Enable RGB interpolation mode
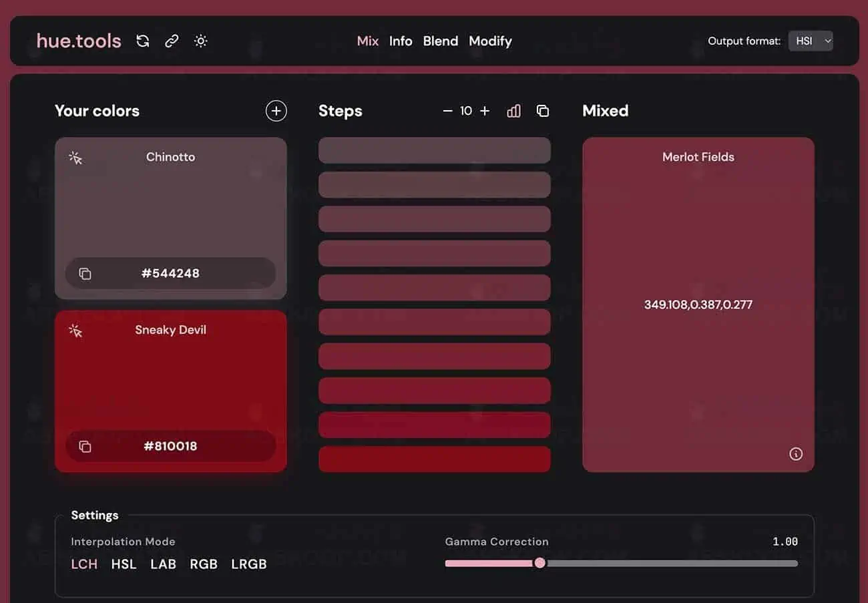 204,564
